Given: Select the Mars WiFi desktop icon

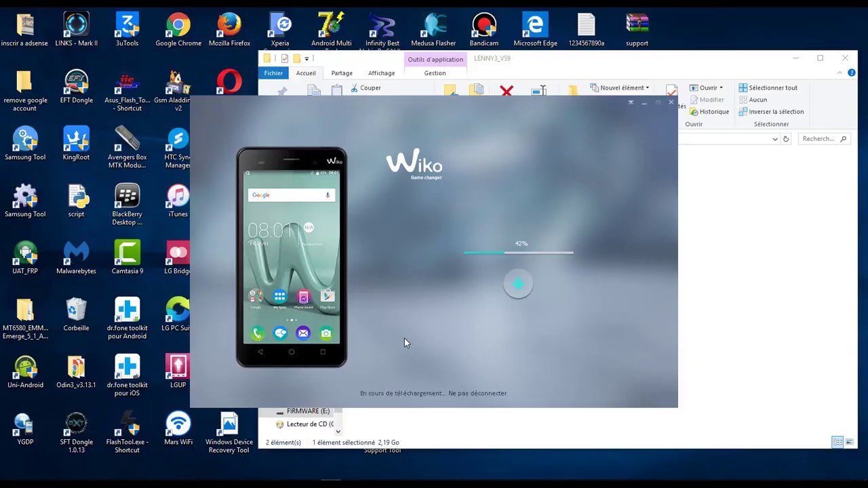Looking at the screenshot, I should point(178,428).
